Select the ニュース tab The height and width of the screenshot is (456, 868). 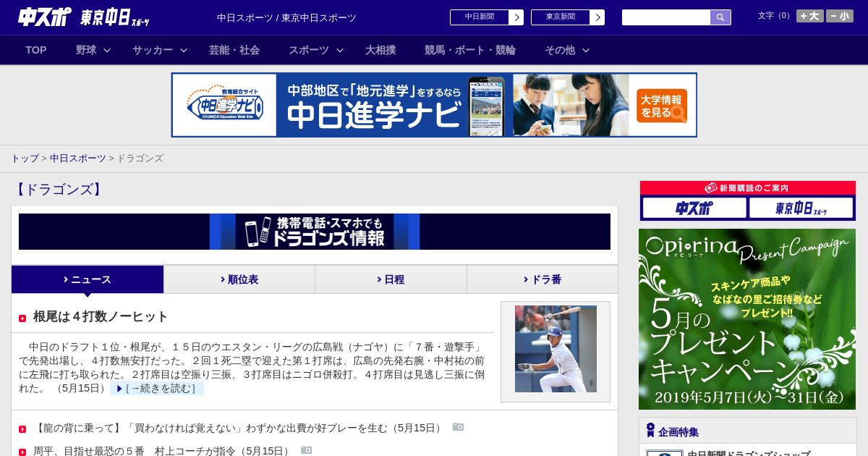88,279
